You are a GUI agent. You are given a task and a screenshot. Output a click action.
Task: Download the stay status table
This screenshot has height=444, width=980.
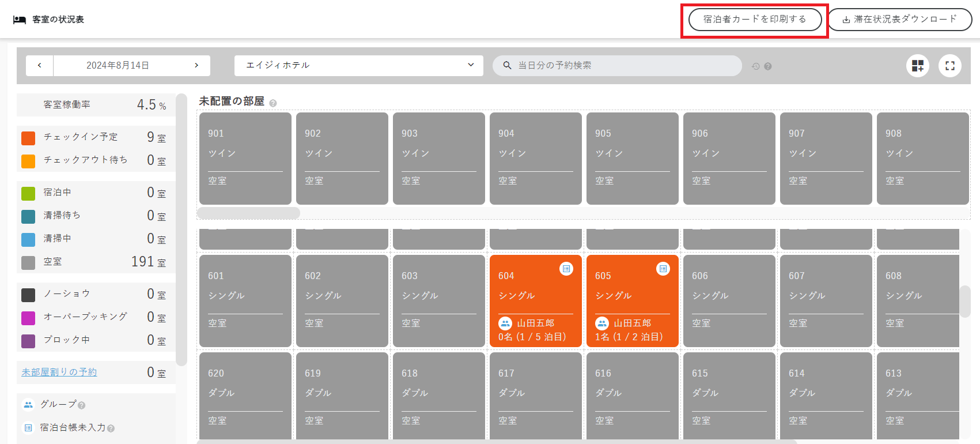tap(899, 20)
